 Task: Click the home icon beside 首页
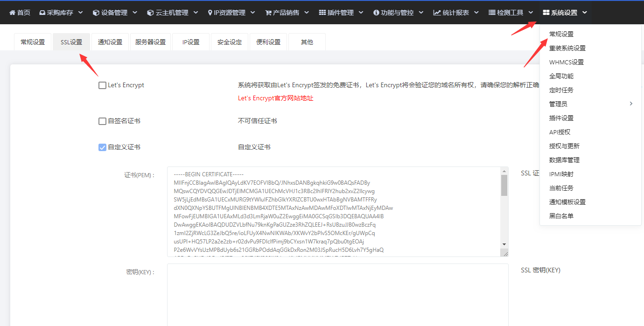12,13
